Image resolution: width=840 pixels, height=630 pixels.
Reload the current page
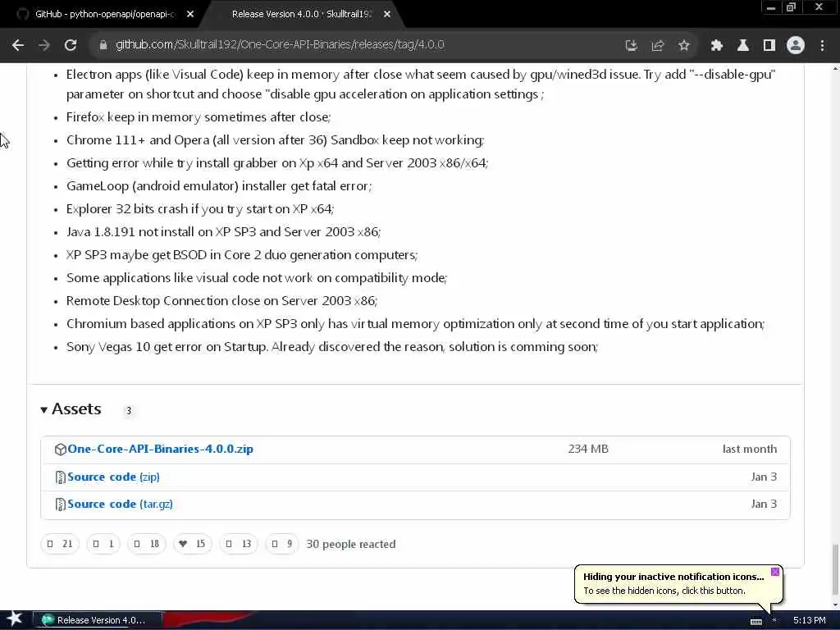(71, 45)
